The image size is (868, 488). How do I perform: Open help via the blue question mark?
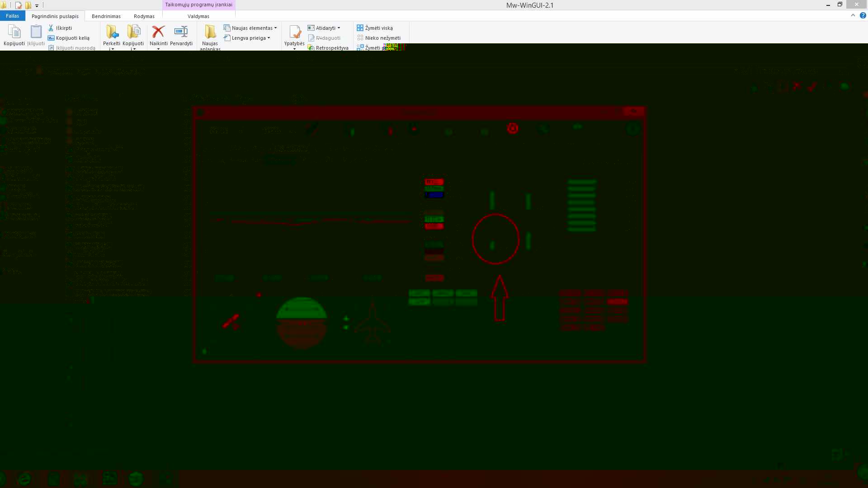(x=863, y=15)
